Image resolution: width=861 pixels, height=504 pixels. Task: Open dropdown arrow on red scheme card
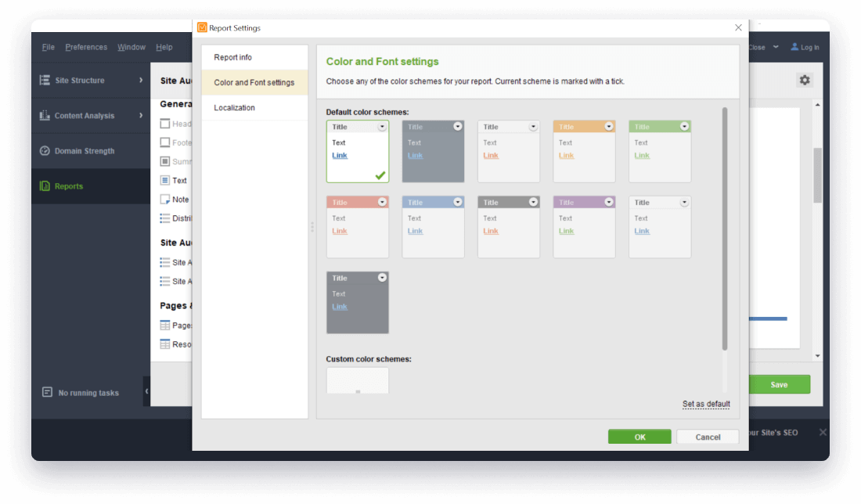(382, 202)
